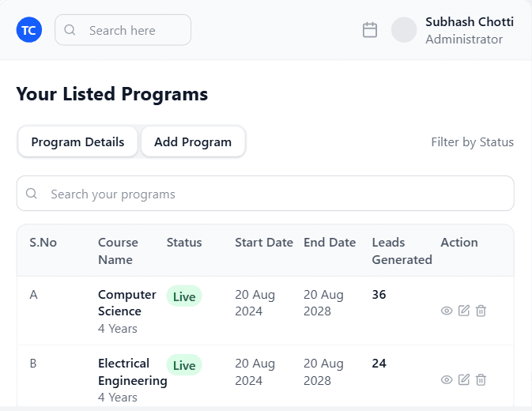Open the calendar icon in header
The image size is (532, 411).
[x=370, y=30]
